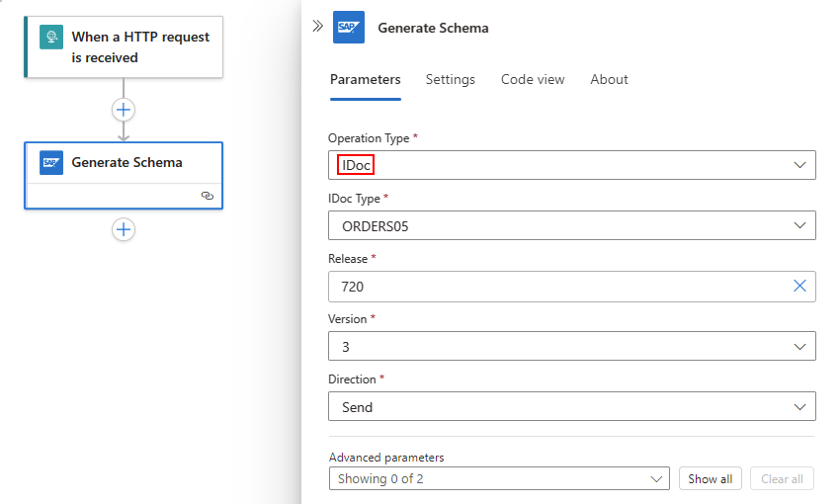Add new step below Generate Schema
This screenshot has height=504, width=840.
[x=124, y=229]
